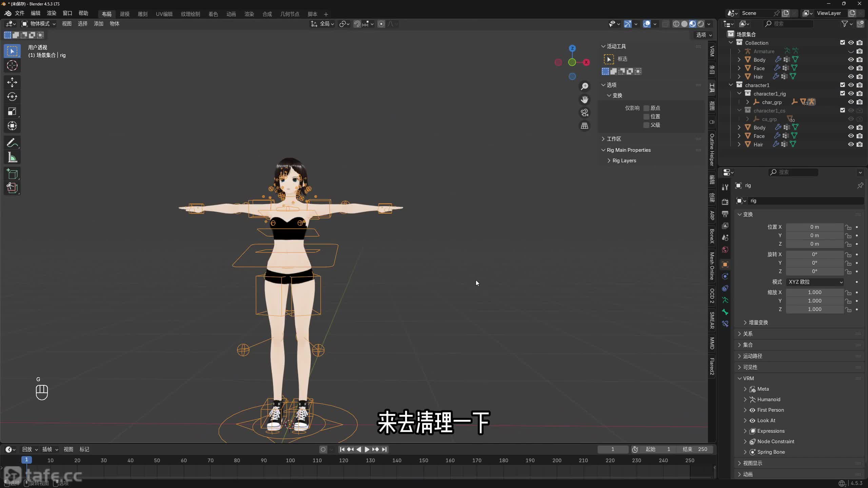868x488 pixels.
Task: Enable the 原点 affect-only checkbox
Action: [x=646, y=108]
